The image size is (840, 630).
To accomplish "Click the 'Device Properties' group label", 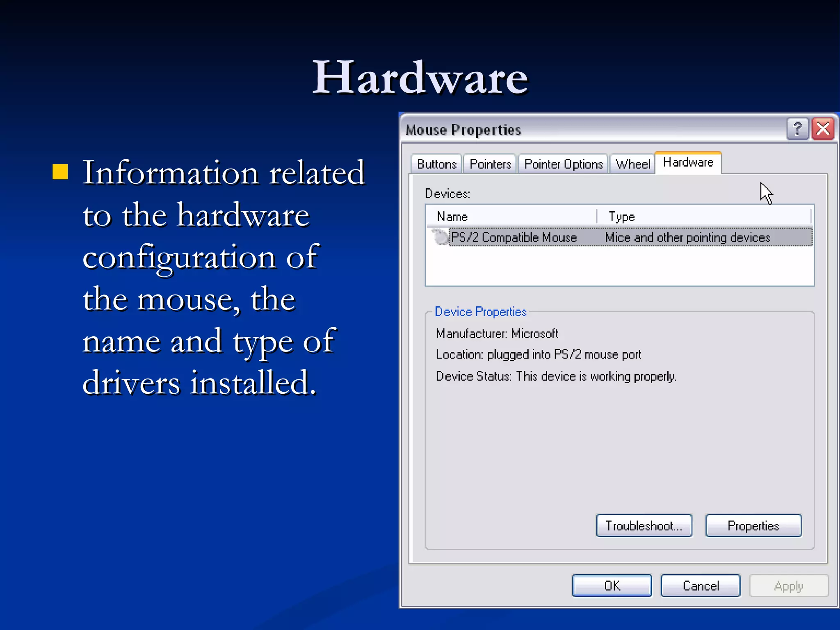I will click(x=480, y=312).
